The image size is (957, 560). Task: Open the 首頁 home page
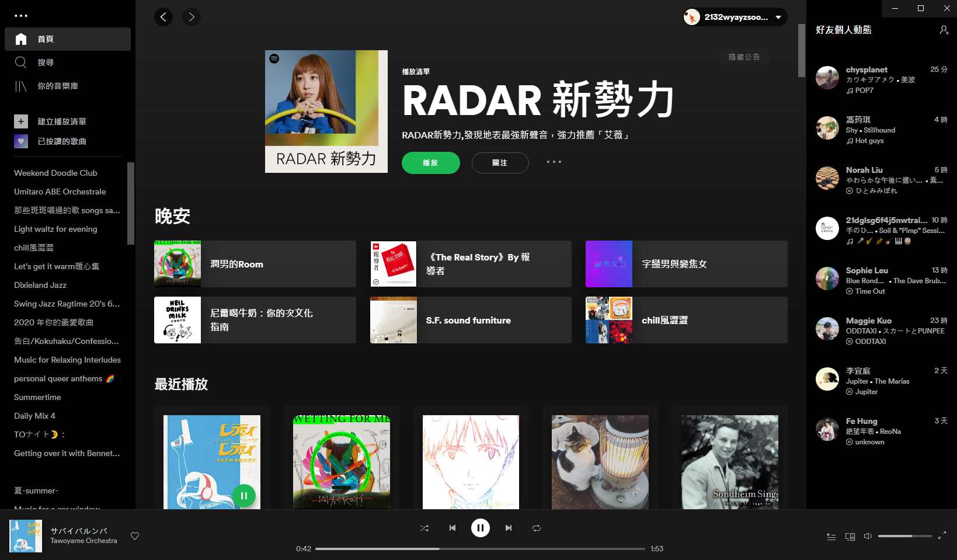coord(68,39)
